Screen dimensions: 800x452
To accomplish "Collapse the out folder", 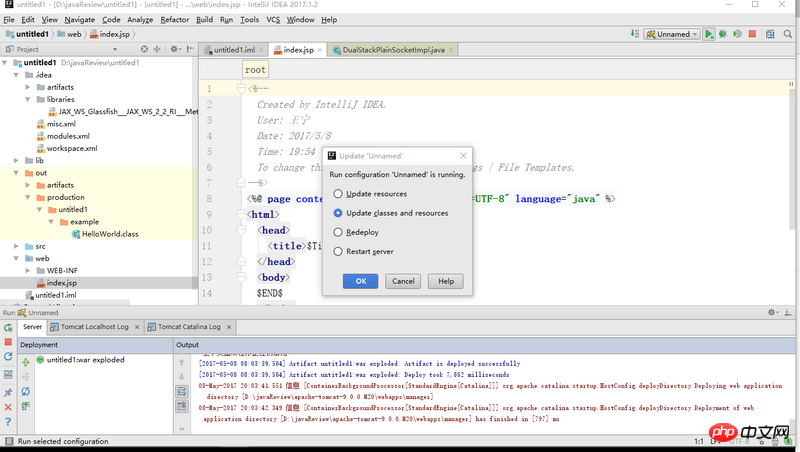I will (x=16, y=173).
